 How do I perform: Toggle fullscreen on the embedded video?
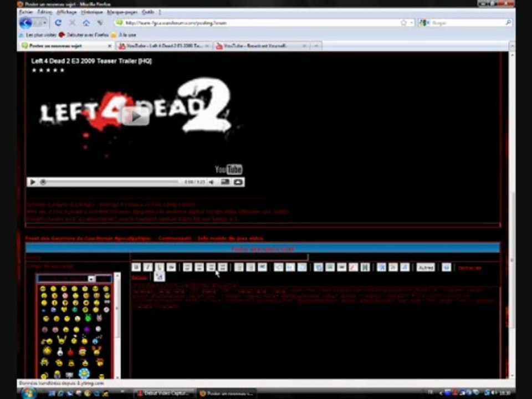pyautogui.click(x=238, y=182)
